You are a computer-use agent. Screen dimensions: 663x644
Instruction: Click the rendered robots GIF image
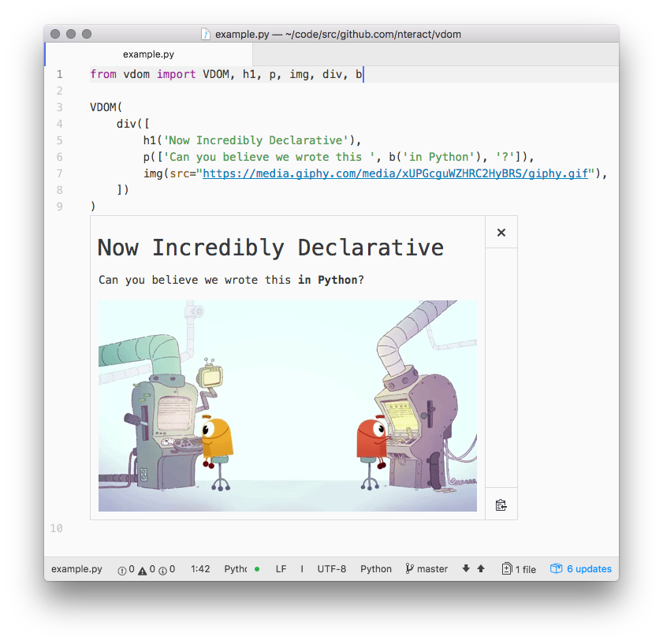tap(288, 405)
